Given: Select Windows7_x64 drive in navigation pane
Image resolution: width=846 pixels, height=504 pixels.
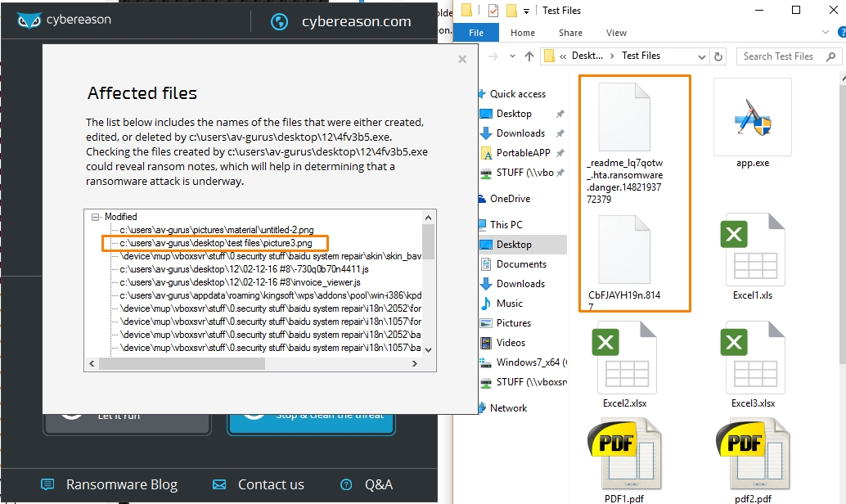Looking at the screenshot, I should pos(532,362).
